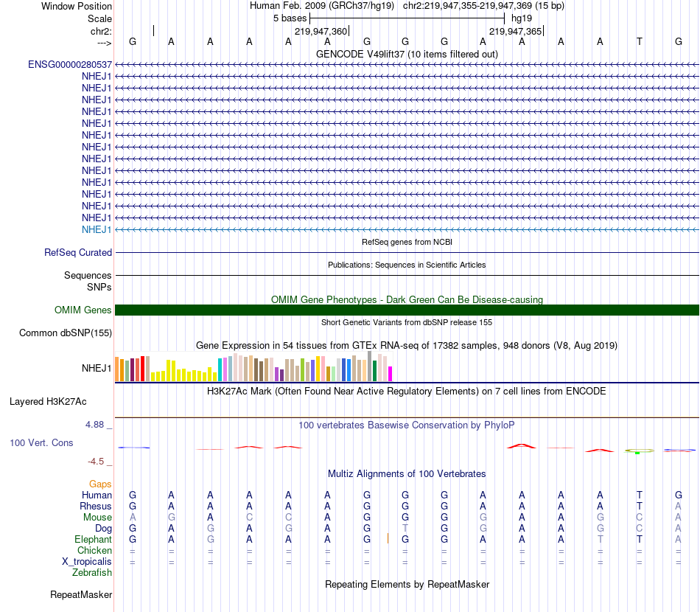The height and width of the screenshot is (612, 700).
Task: Click the -4.5 PhyloP lower limit value
Action: [96, 462]
